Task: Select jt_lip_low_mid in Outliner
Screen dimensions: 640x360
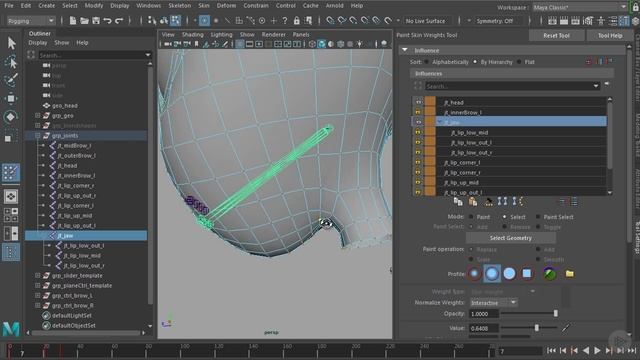Action: 82,256
